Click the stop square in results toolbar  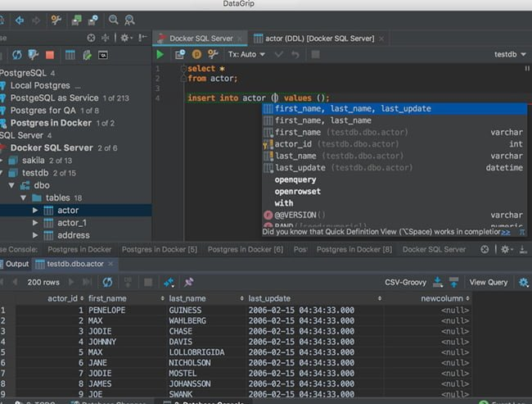pyautogui.click(x=148, y=283)
